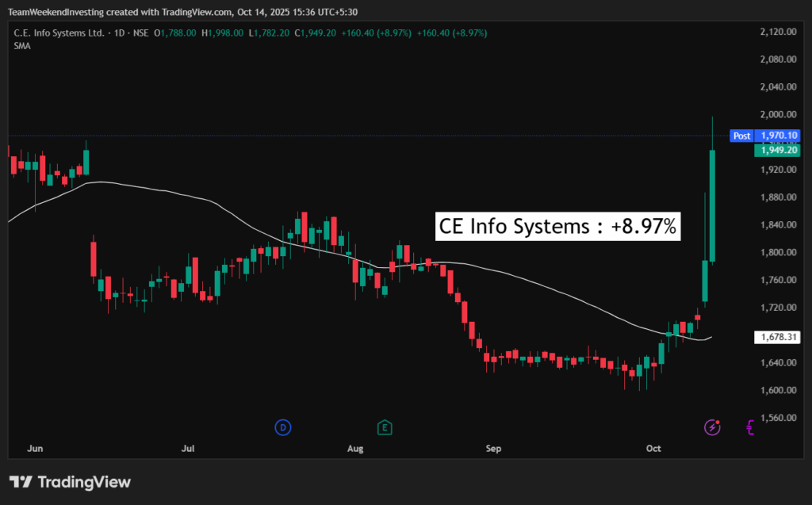Click the white 1,678.31 SMA value label
The image size is (812, 505).
(x=778, y=338)
